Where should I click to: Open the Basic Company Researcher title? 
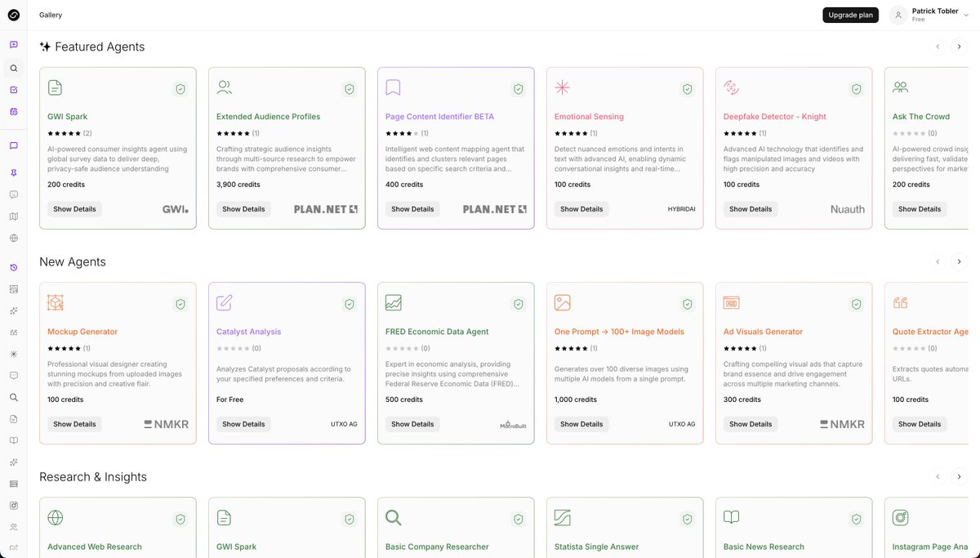coord(437,547)
